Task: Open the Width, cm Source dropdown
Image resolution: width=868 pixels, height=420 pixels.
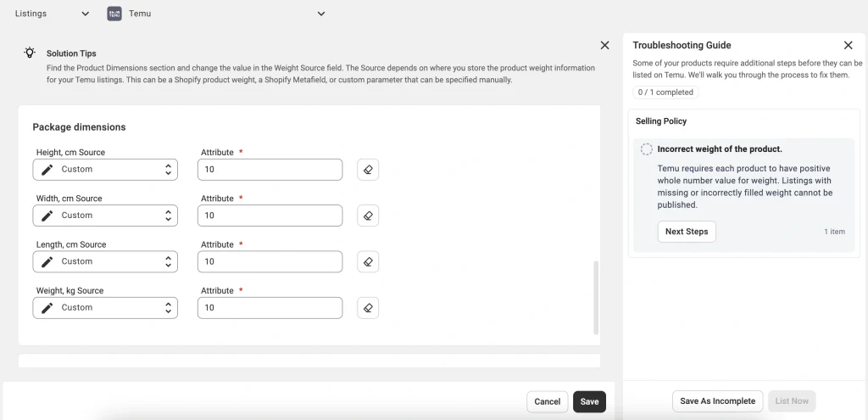Action: coord(105,216)
